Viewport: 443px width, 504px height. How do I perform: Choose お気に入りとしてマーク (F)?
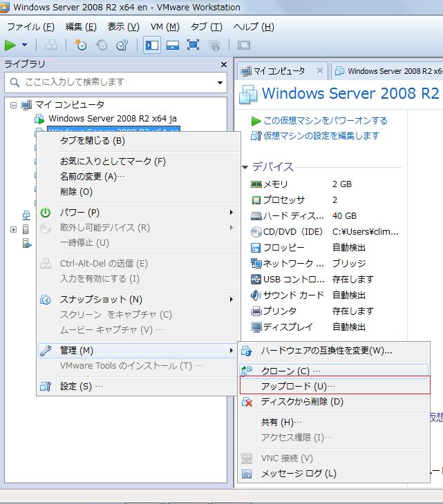(x=138, y=161)
